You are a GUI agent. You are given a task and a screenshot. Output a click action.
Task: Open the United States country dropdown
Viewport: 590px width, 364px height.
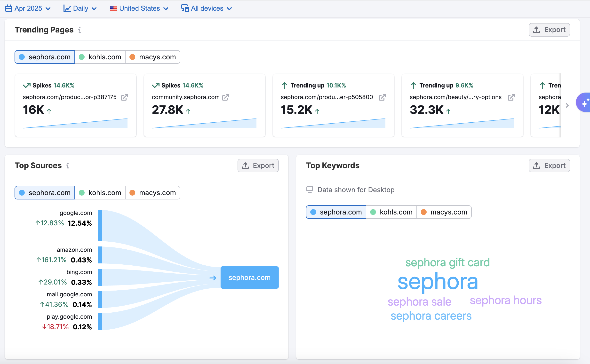(139, 8)
